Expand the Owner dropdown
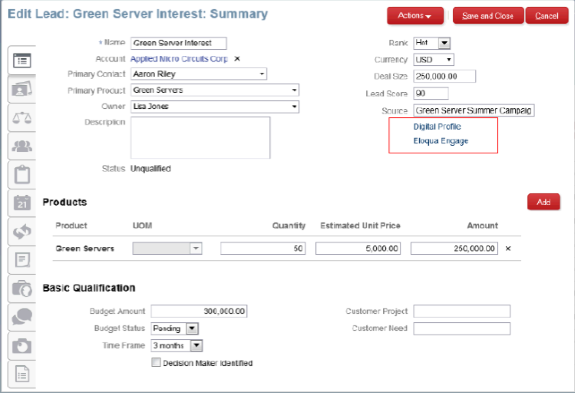The height and width of the screenshot is (393, 575). click(294, 106)
